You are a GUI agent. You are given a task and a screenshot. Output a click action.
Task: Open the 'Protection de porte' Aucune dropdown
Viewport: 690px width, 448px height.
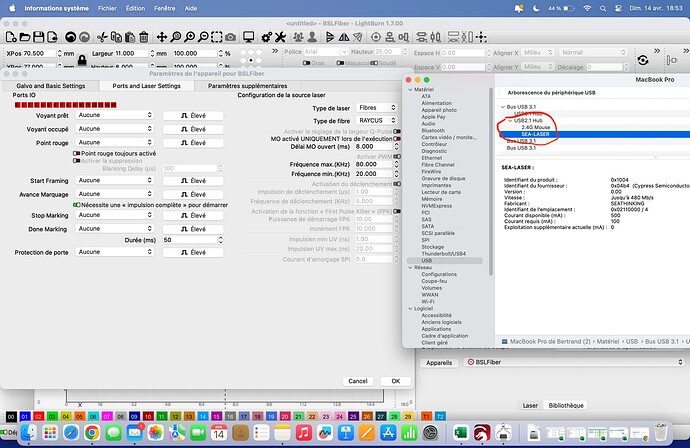114,252
